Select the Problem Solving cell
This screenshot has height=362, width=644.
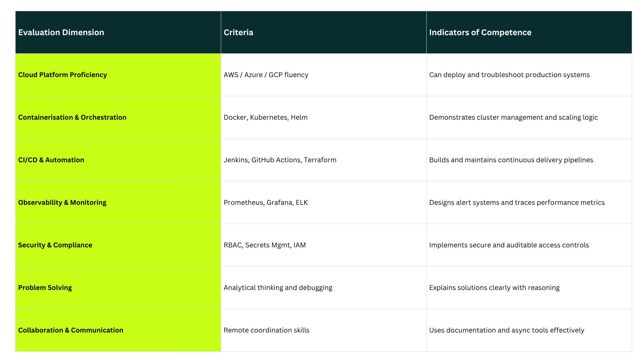coord(45,288)
